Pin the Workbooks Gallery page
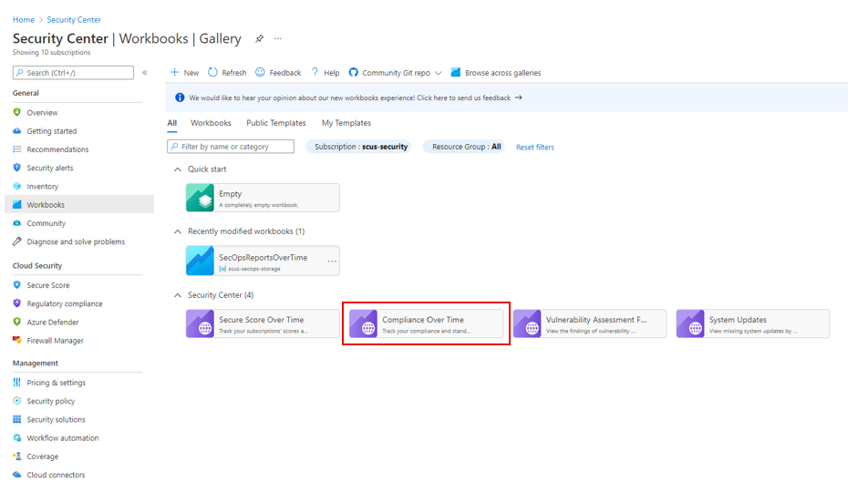Image resolution: width=868 pixels, height=492 pixels. [259, 39]
